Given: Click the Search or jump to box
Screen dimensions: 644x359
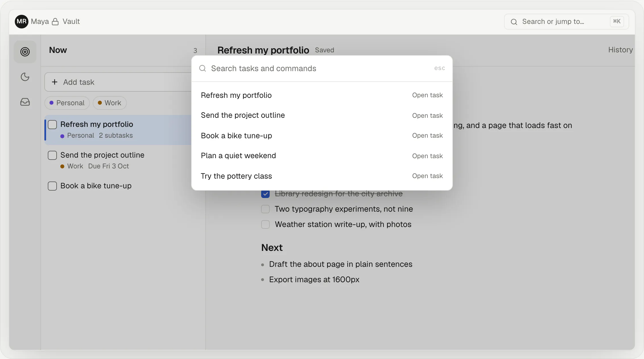Looking at the screenshot, I should [x=566, y=22].
